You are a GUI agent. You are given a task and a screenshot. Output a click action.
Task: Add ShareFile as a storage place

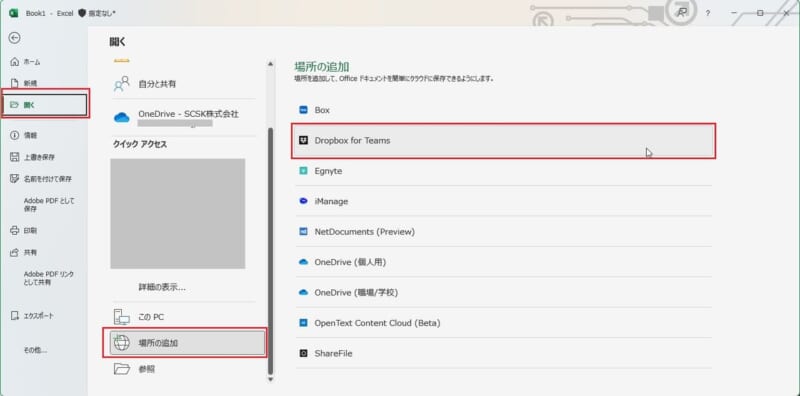point(504,353)
